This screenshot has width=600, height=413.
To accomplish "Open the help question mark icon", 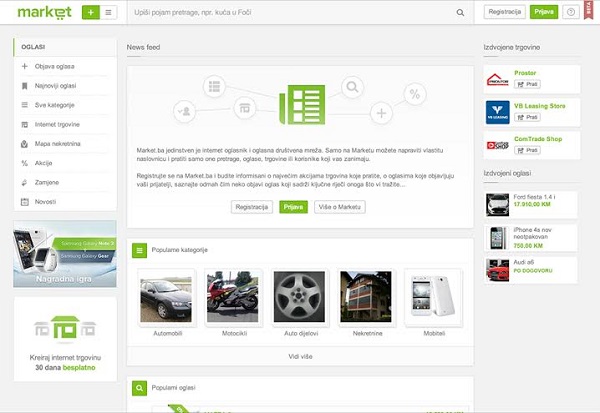I will pyautogui.click(x=571, y=12).
